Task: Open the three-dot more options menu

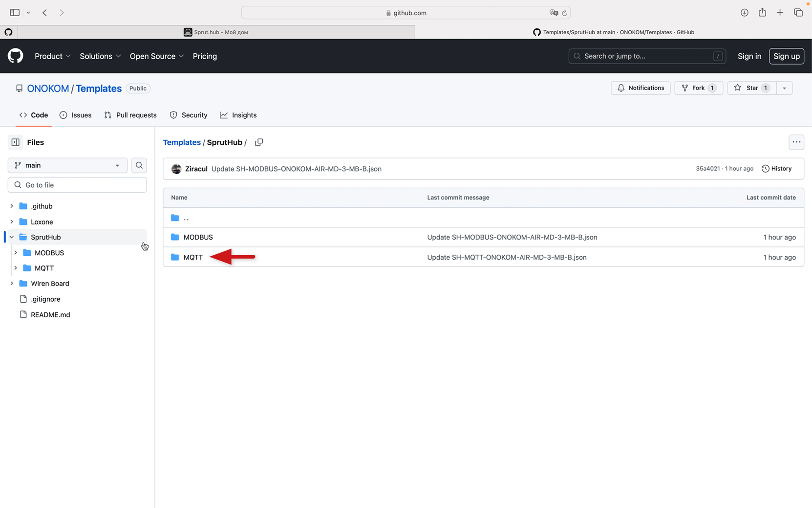Action: pos(796,142)
